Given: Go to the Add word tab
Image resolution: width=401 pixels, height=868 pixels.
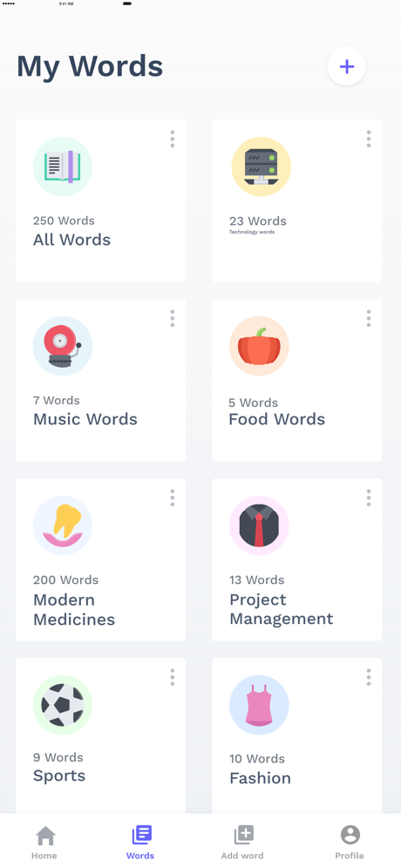Looking at the screenshot, I should [242, 843].
